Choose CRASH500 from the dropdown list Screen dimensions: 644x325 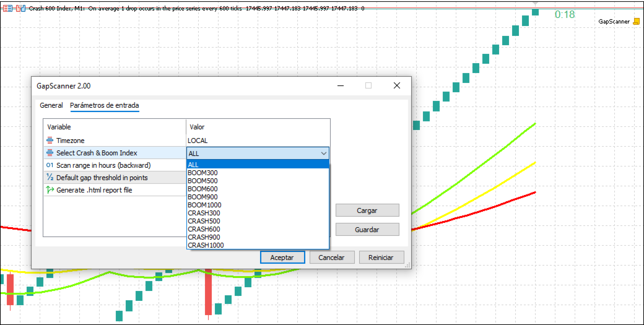258,221
